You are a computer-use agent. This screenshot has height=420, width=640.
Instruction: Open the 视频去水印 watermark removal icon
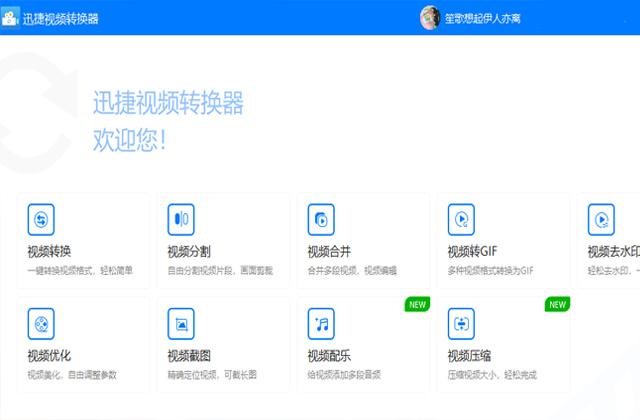click(601, 220)
